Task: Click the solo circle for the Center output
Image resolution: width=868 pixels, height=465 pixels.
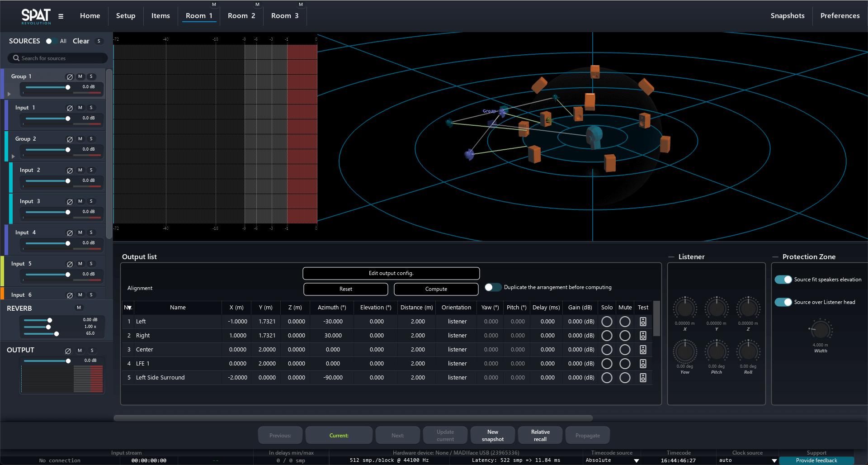Action: pyautogui.click(x=607, y=350)
